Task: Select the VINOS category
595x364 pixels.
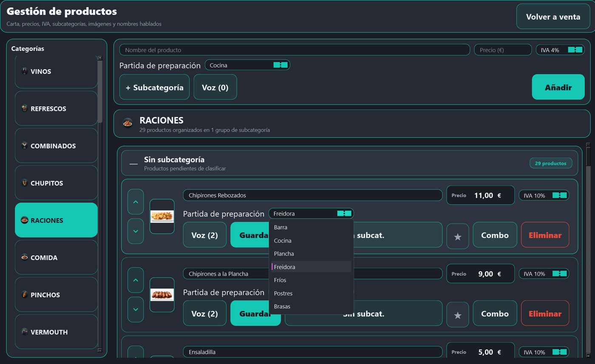Action: click(x=56, y=71)
